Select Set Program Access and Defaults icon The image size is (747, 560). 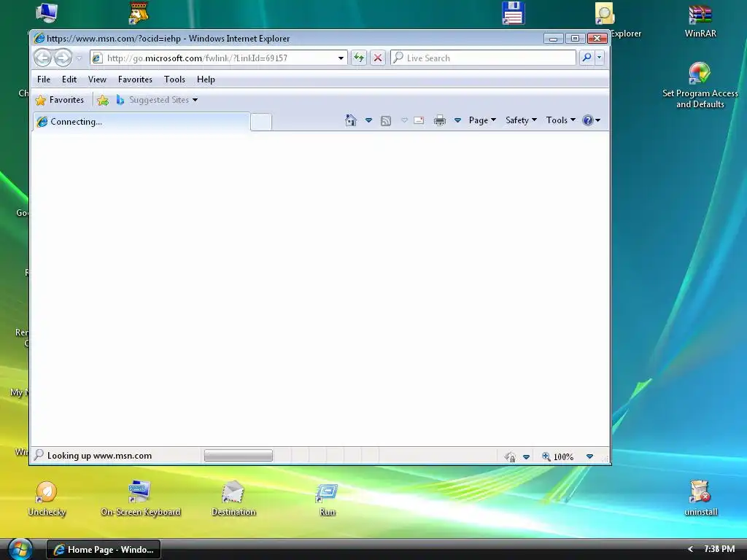(700, 86)
